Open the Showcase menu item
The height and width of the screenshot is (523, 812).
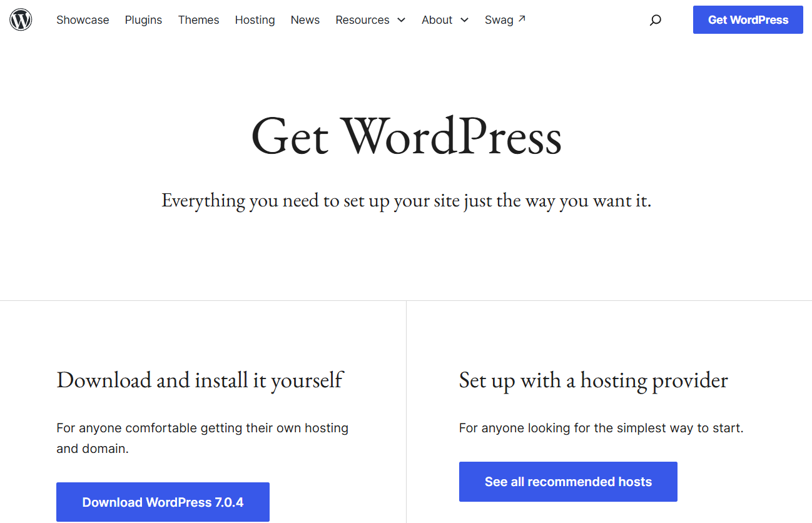(x=83, y=20)
